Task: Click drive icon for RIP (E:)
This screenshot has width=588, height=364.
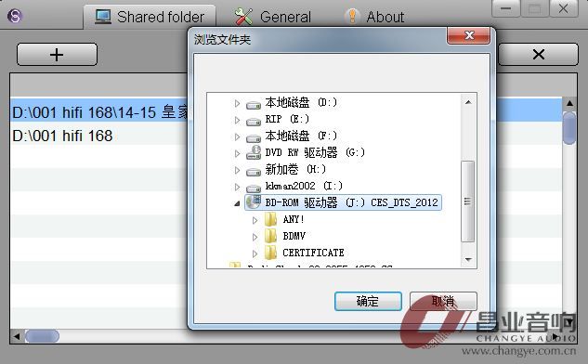Action: click(x=254, y=122)
